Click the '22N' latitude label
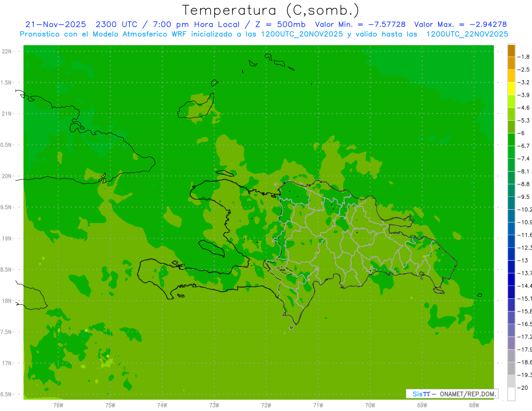This screenshot has height=411, width=532. [7, 51]
